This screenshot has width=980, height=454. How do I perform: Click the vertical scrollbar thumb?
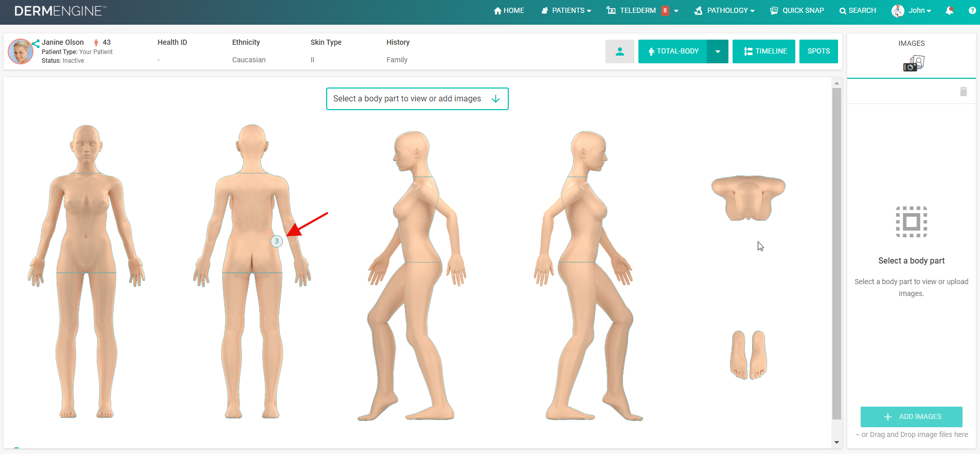[836, 254]
